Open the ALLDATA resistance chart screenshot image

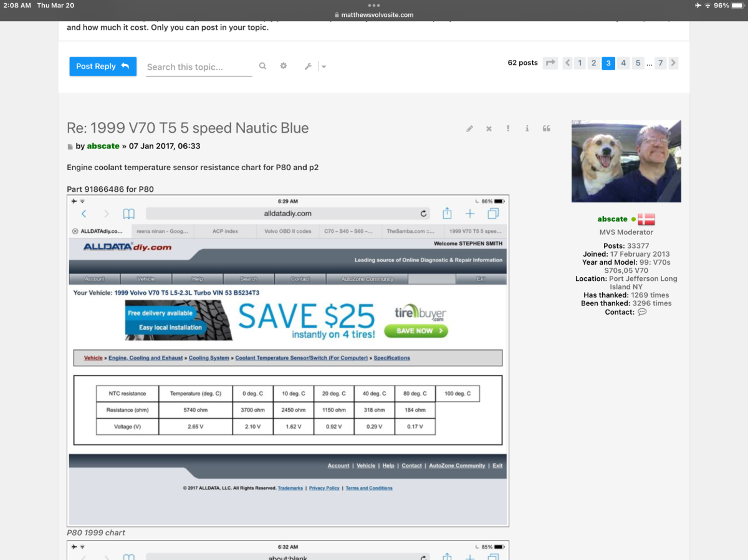(x=288, y=361)
